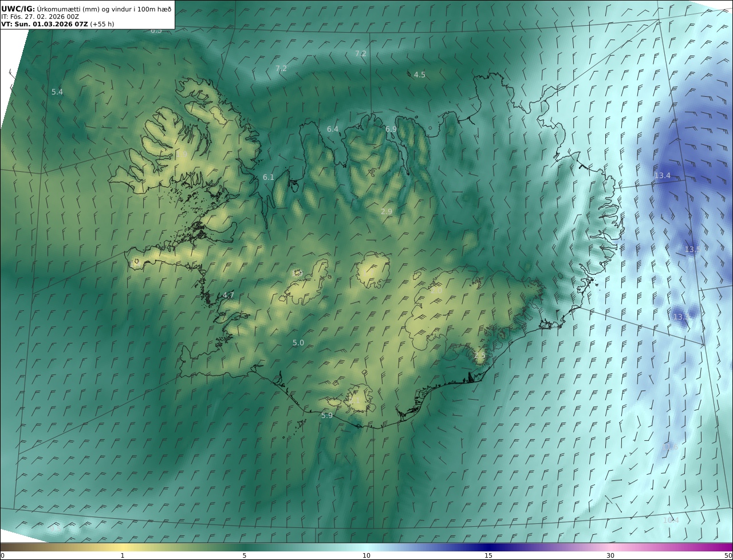Click the '1' tick label on the colour scale
Image resolution: width=733 pixels, height=560 pixels.
tap(122, 555)
